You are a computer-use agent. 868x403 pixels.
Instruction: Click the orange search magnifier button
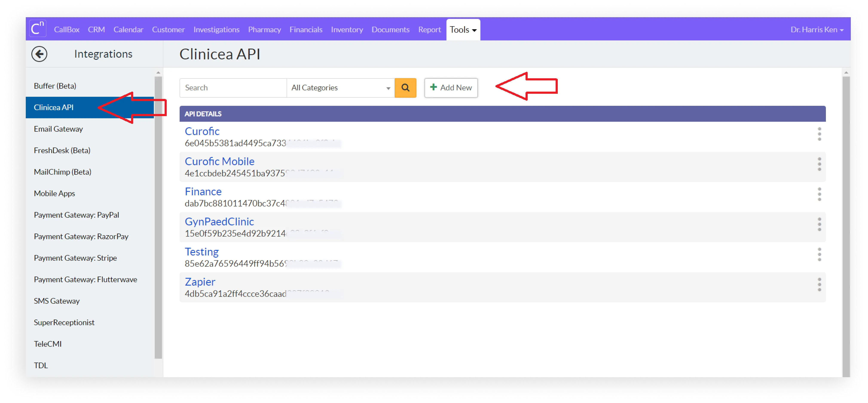[405, 88]
